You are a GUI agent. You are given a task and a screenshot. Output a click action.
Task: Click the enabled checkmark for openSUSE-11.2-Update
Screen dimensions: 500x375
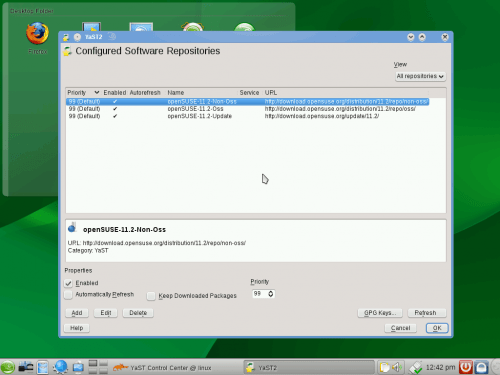click(115, 116)
